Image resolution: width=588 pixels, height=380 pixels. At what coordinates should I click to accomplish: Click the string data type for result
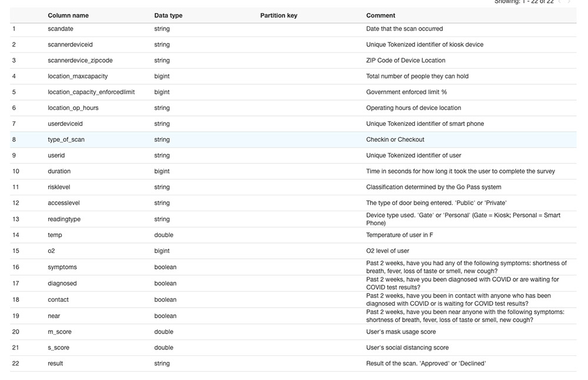(162, 363)
